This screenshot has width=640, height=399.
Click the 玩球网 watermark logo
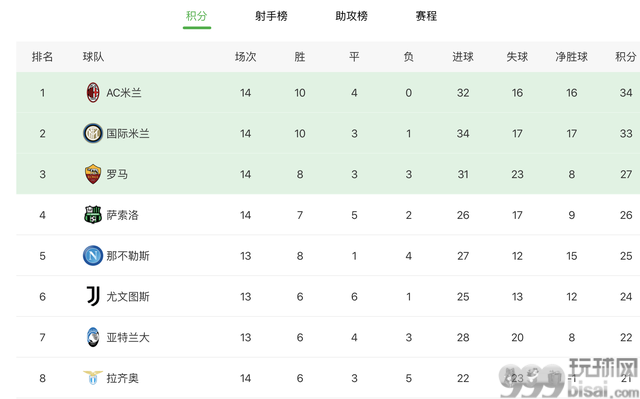(x=569, y=378)
